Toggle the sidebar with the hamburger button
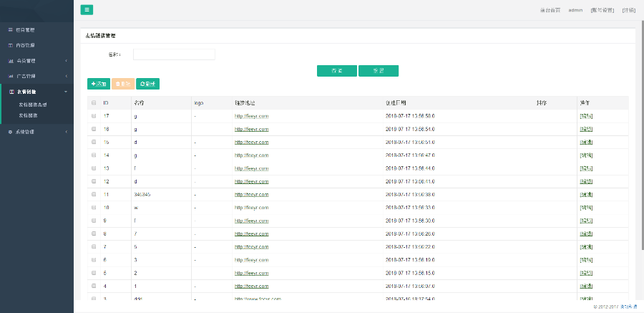Screen dimensions: 644x313 click(x=87, y=10)
